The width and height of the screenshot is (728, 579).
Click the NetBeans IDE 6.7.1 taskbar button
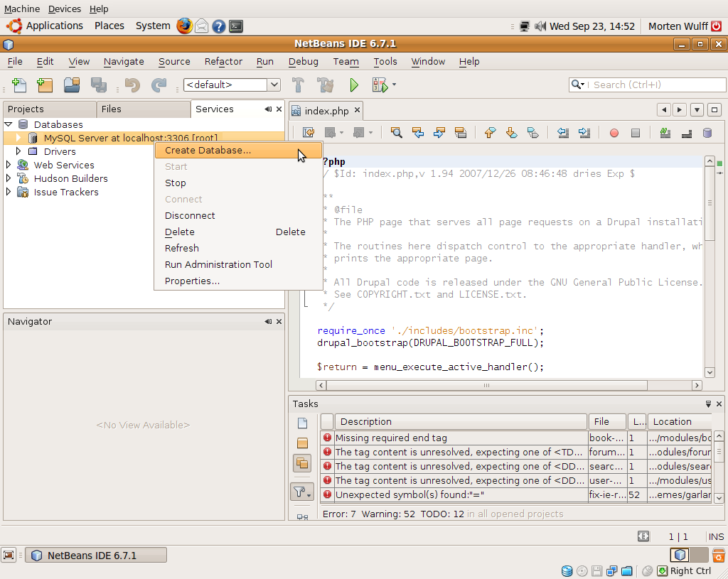click(96, 556)
